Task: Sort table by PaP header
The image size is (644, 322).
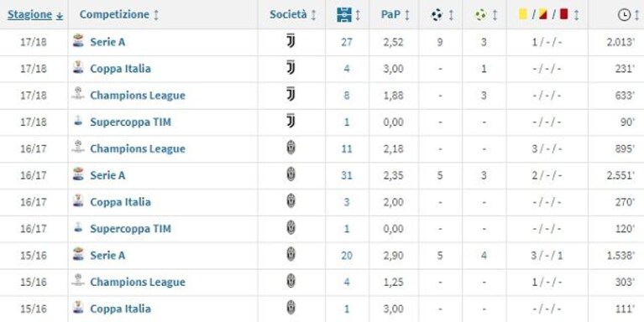Action: point(390,15)
